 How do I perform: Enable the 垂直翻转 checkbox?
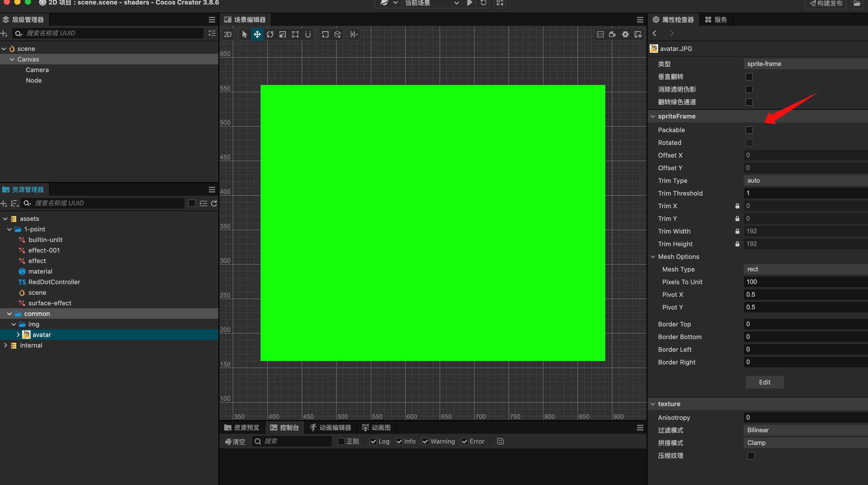[x=749, y=77]
